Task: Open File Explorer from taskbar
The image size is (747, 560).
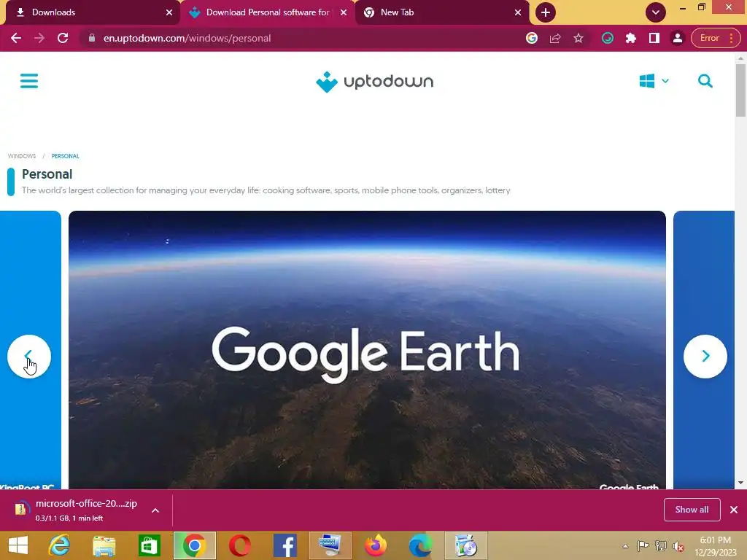Action: pyautogui.click(x=104, y=545)
